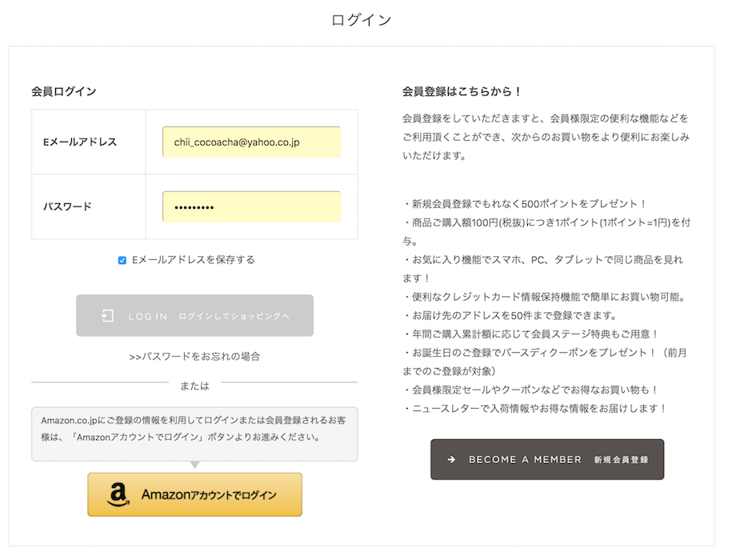Focus the Eメールアドレス input field
This screenshot has height=560, width=732.
[x=251, y=142]
